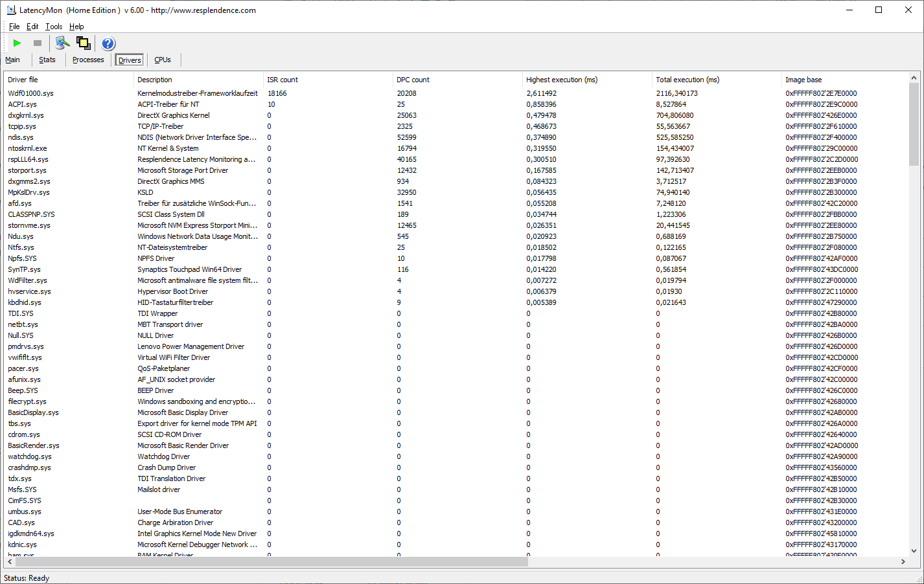
Task: Click total execution value 2116,340173
Action: [676, 93]
